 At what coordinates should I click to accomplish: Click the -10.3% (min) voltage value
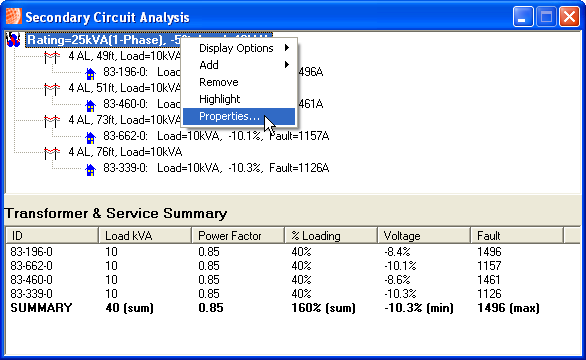(419, 308)
